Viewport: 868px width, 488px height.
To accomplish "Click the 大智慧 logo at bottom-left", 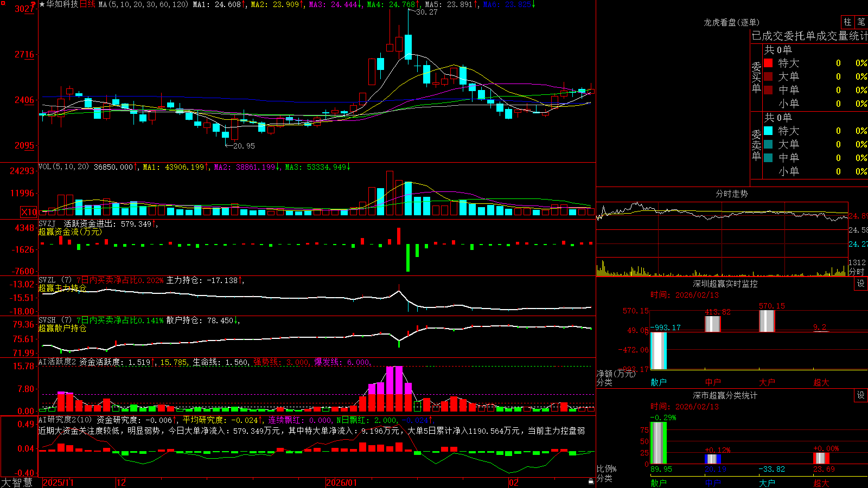I will (17, 483).
